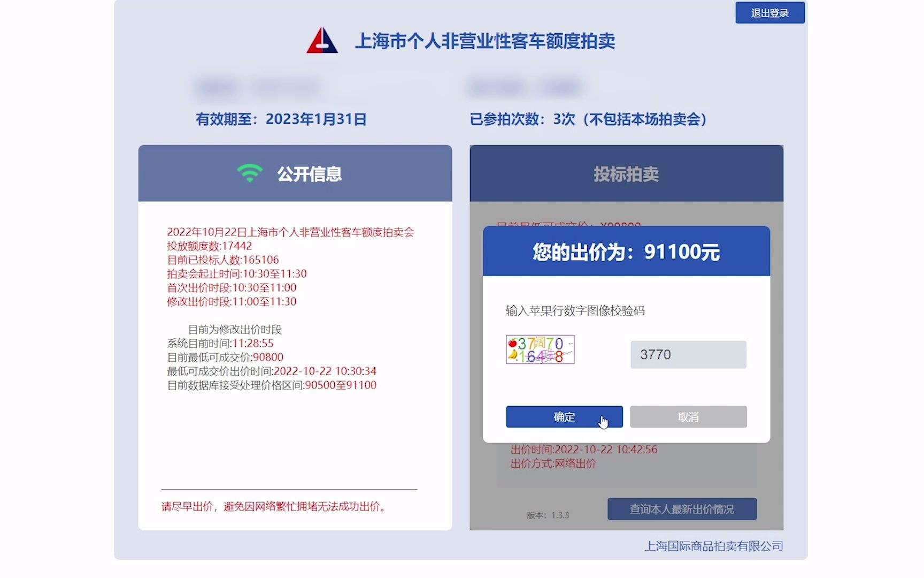
Task: Click the 版本：1.3.3 version label
Action: (548, 515)
